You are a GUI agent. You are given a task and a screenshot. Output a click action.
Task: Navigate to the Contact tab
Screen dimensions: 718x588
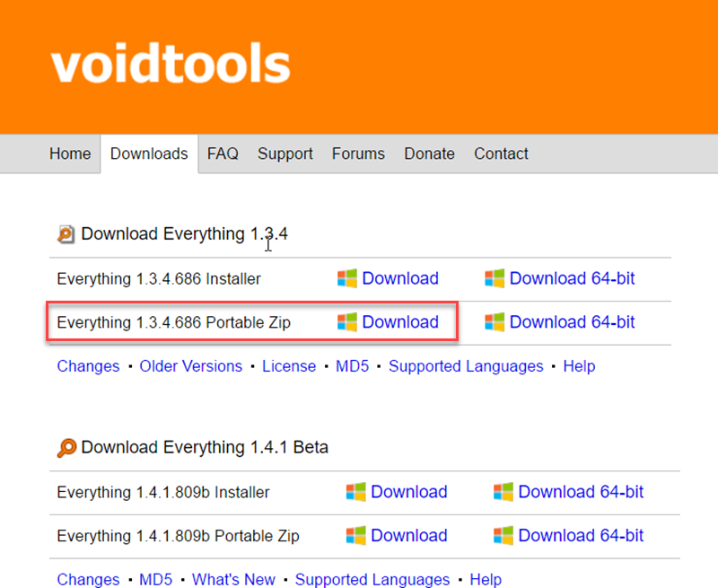tap(501, 154)
